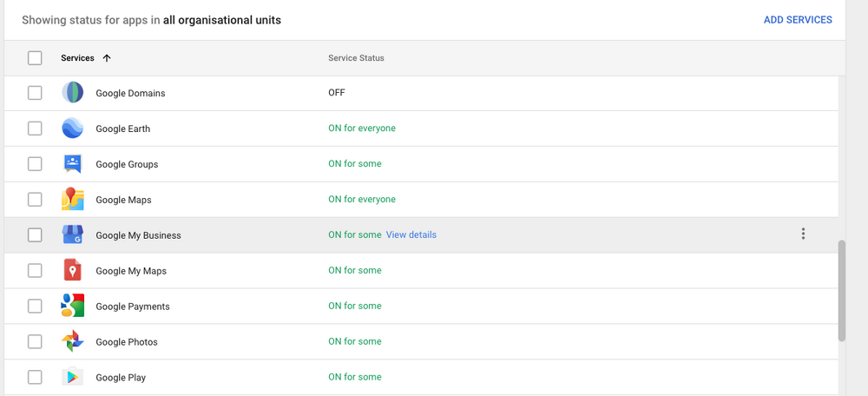The width and height of the screenshot is (868, 396).
Task: Check the Google My Maps checkbox
Action: pyautogui.click(x=35, y=270)
